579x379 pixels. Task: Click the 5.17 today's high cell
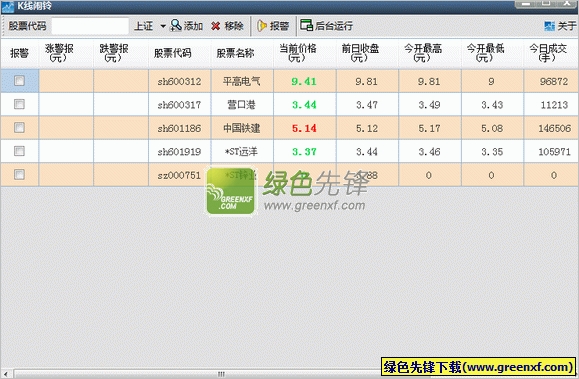[429, 128]
